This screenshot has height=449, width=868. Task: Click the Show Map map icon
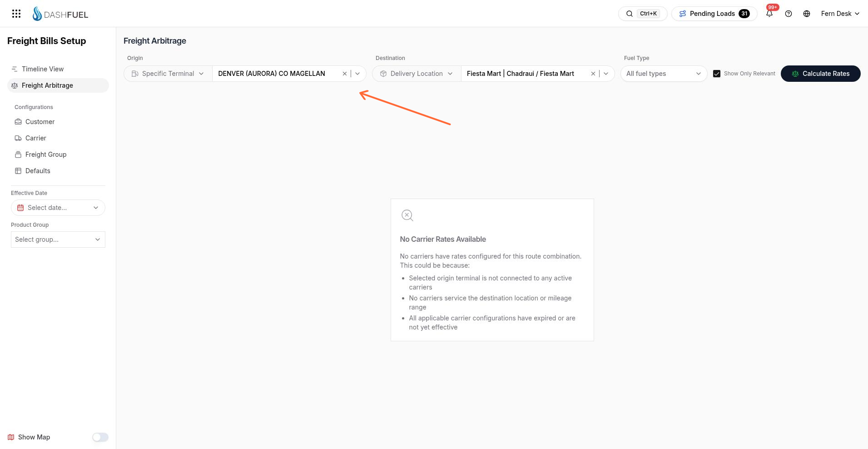11,437
